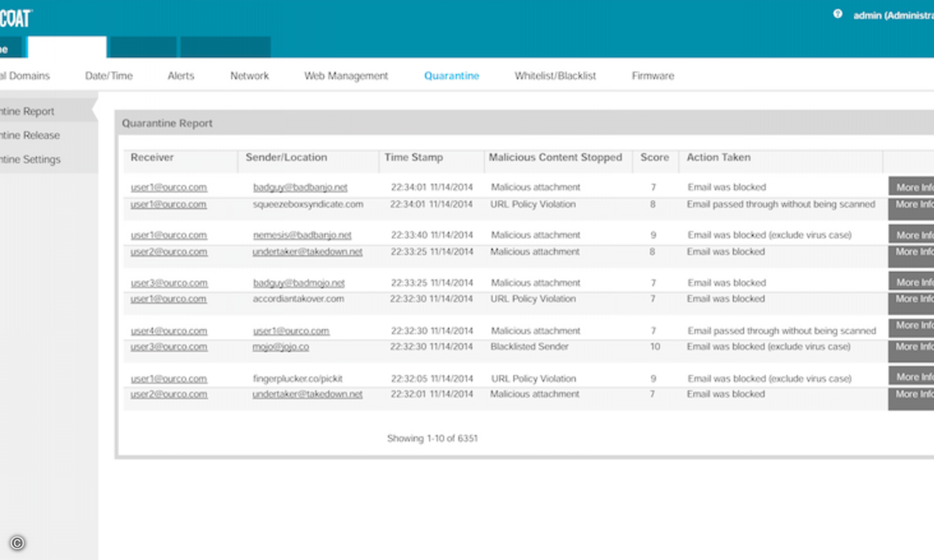934x560 pixels.
Task: Open sender link badguy@badbanjo.net
Action: pos(300,187)
